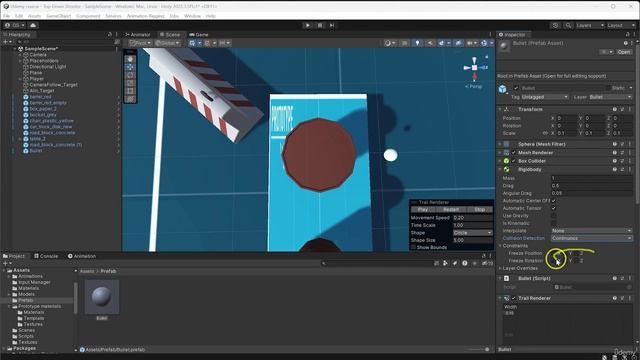Open the undo history icon
640x360 pixels.
pos(555,25)
